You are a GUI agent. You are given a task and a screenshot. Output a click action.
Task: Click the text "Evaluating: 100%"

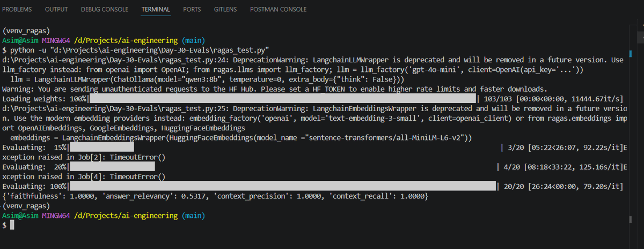click(x=34, y=186)
